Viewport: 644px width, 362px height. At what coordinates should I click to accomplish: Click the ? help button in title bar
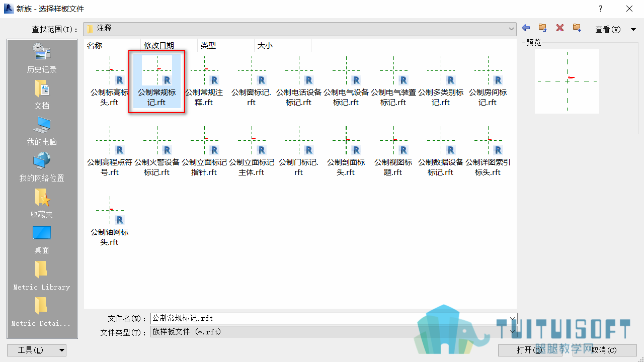pos(600,9)
